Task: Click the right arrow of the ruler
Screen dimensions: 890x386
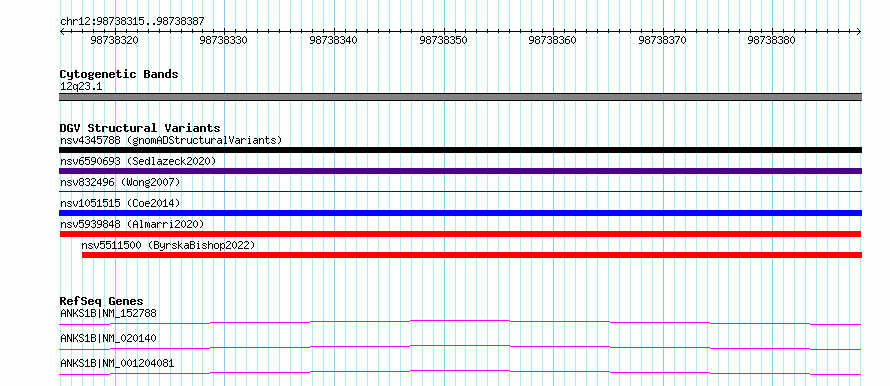Action: click(859, 32)
